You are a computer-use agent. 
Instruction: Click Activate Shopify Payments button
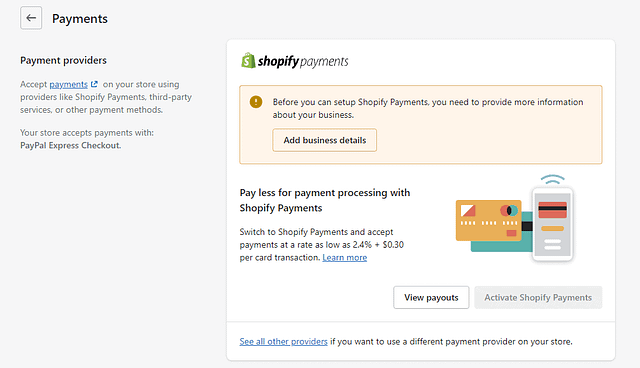(538, 297)
